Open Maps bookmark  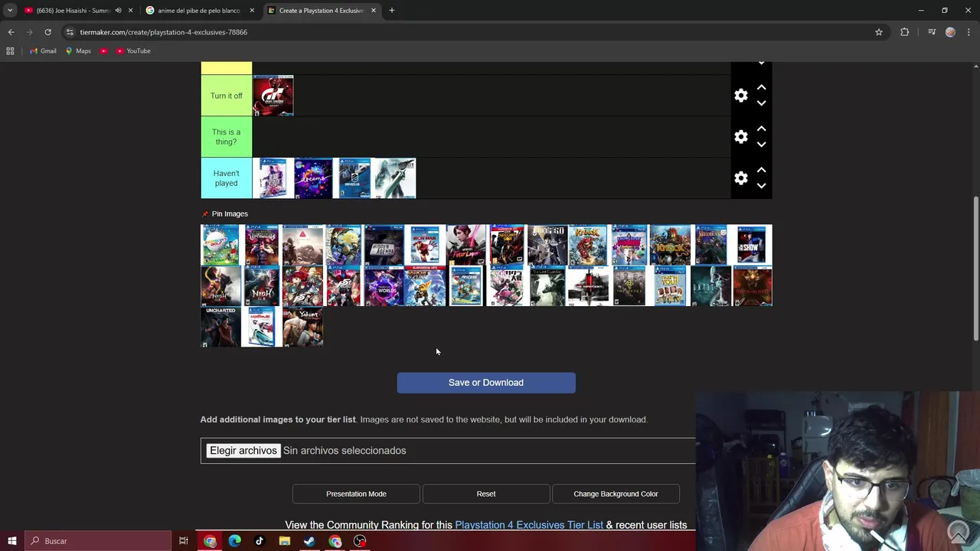click(x=78, y=51)
